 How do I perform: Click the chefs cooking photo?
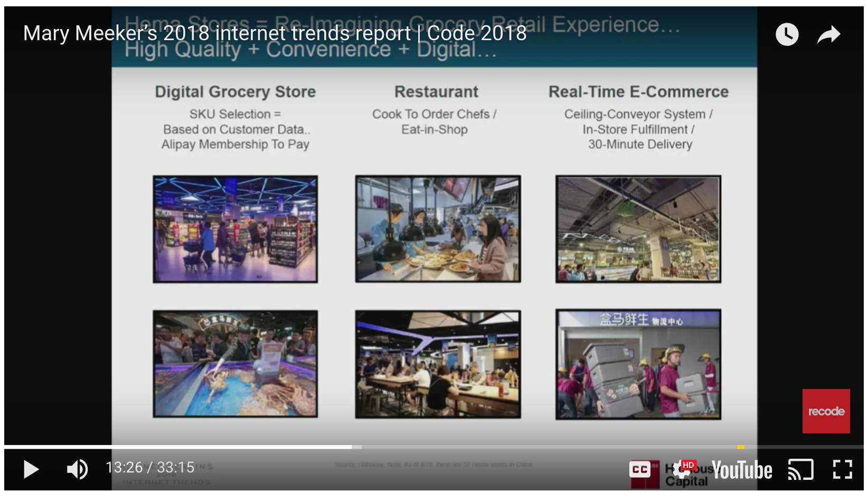[438, 229]
